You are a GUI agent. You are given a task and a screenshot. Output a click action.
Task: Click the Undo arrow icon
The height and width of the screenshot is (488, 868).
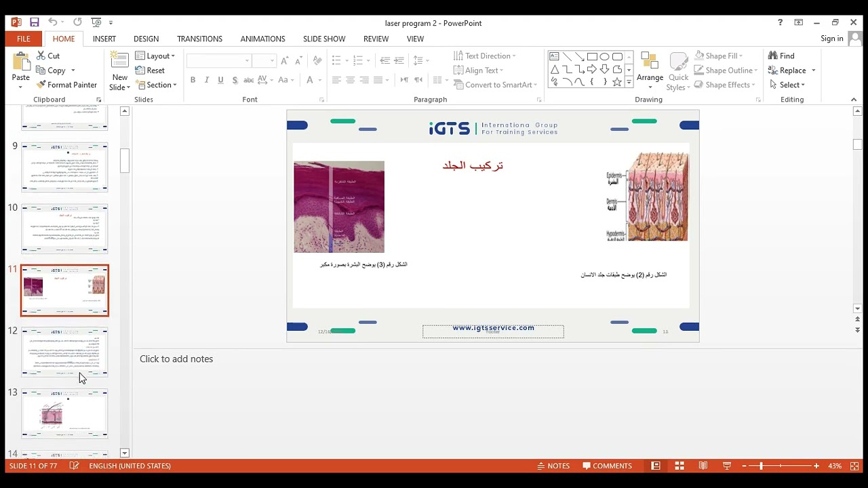pyautogui.click(x=52, y=22)
